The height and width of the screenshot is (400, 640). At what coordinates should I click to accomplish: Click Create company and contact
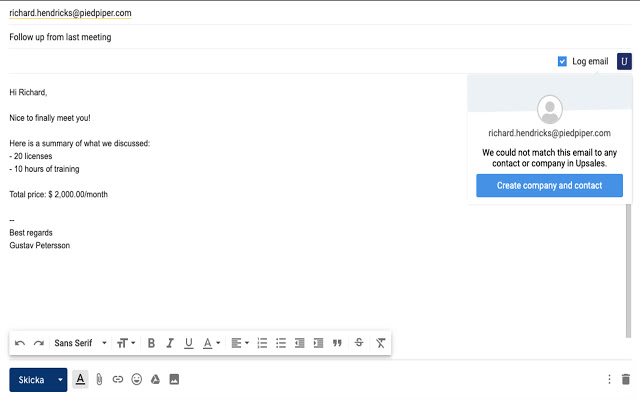click(549, 186)
